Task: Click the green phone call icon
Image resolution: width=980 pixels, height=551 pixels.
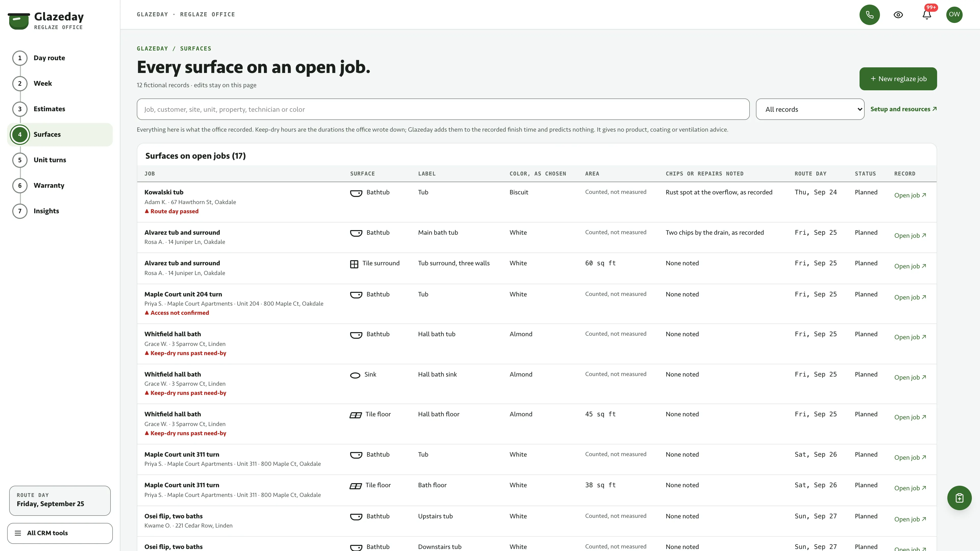Action: pyautogui.click(x=869, y=15)
